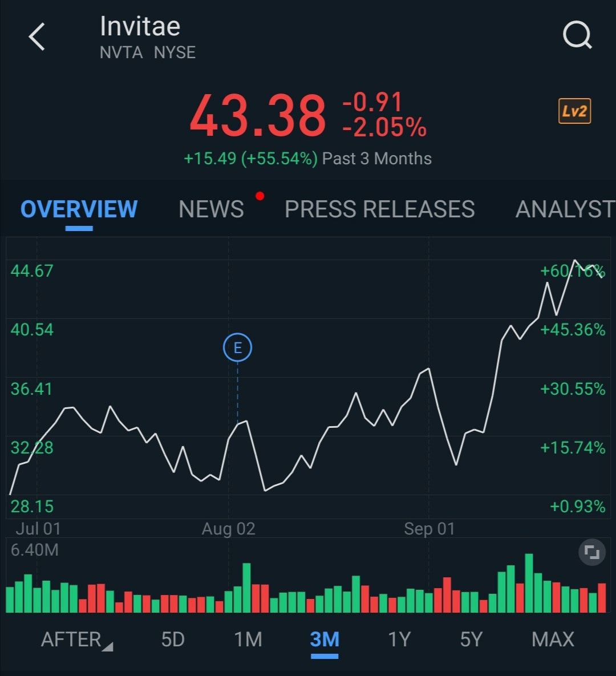Open the PRESS RELEASES tab

tap(379, 209)
